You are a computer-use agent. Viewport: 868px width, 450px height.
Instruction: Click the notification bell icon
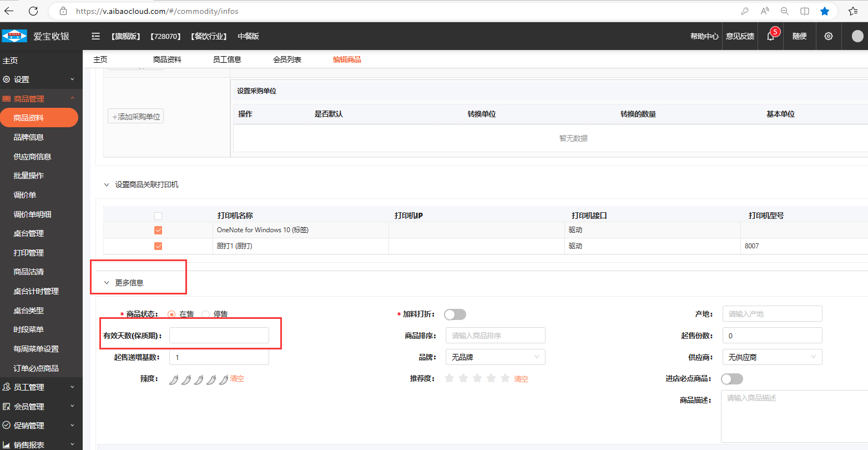point(770,36)
